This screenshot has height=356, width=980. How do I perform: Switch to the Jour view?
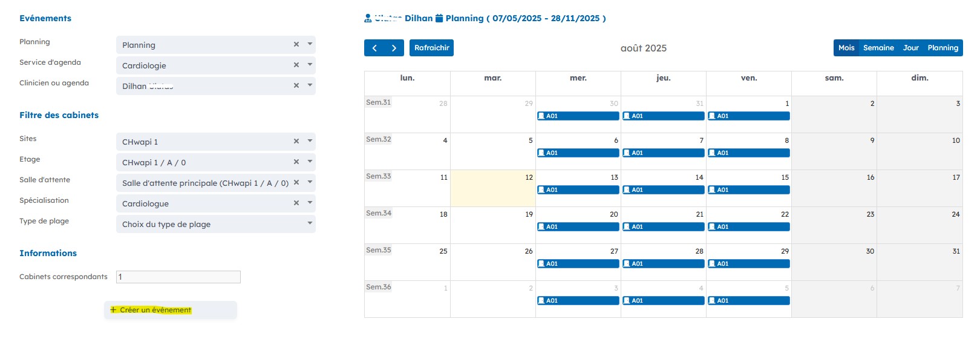pyautogui.click(x=910, y=48)
